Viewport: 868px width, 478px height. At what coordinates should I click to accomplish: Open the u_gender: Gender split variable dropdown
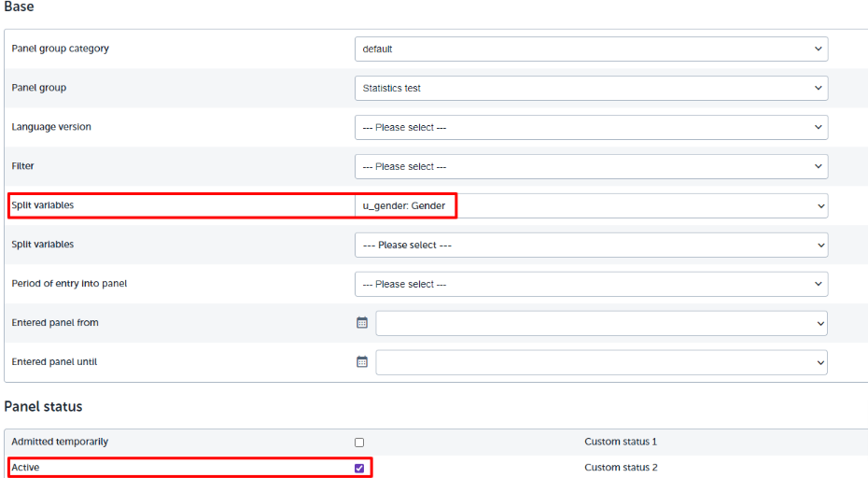pos(591,205)
